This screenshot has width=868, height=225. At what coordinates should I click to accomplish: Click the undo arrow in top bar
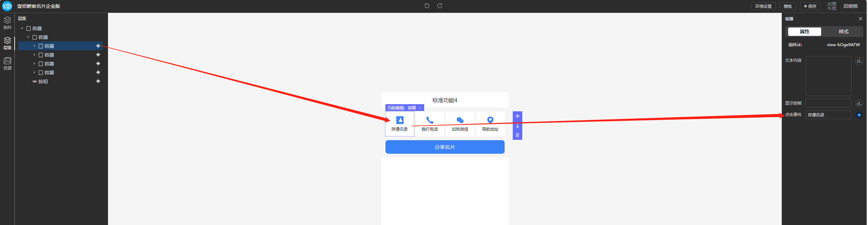click(427, 6)
